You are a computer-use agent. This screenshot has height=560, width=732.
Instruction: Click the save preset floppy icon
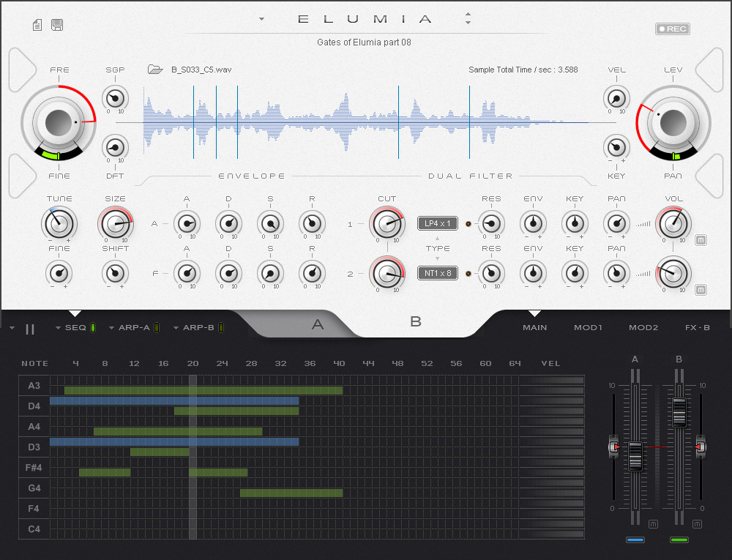(x=56, y=26)
